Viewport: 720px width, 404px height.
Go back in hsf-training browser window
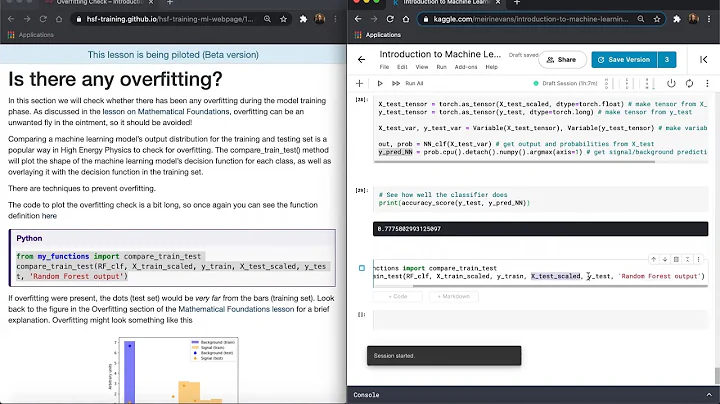(x=11, y=19)
